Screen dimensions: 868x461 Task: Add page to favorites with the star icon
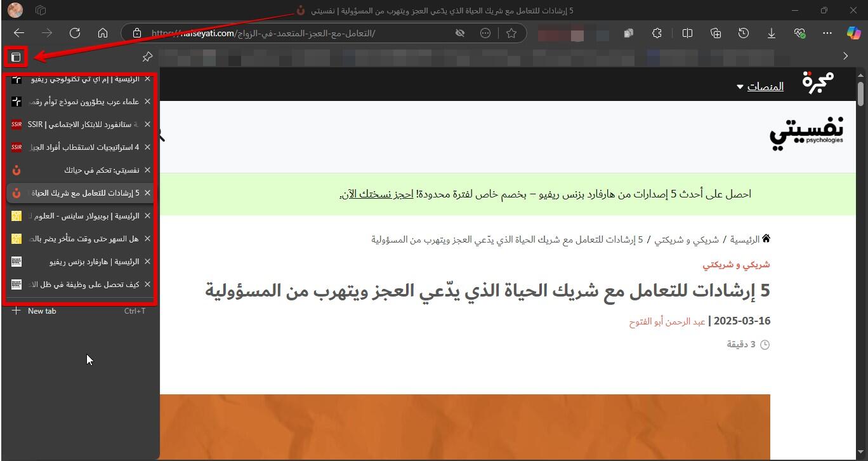point(511,33)
